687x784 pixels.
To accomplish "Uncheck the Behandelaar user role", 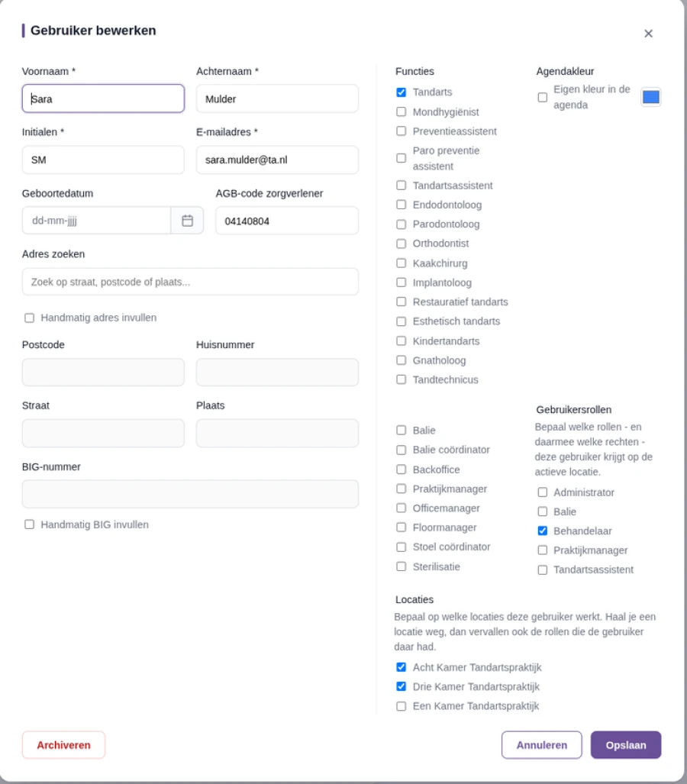I will pyautogui.click(x=543, y=531).
